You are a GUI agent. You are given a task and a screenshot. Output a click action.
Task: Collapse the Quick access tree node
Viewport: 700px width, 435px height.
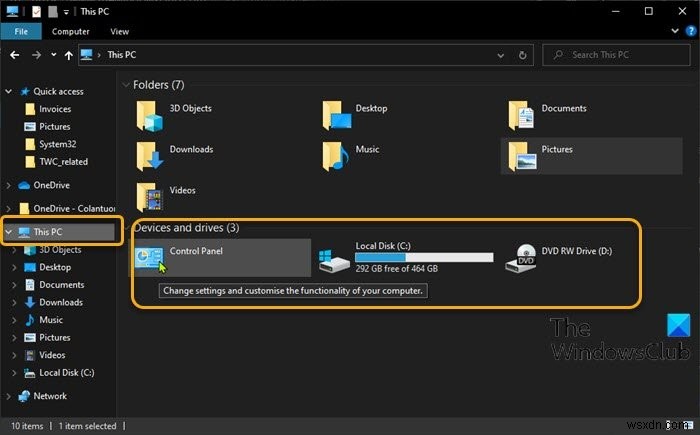click(x=8, y=92)
